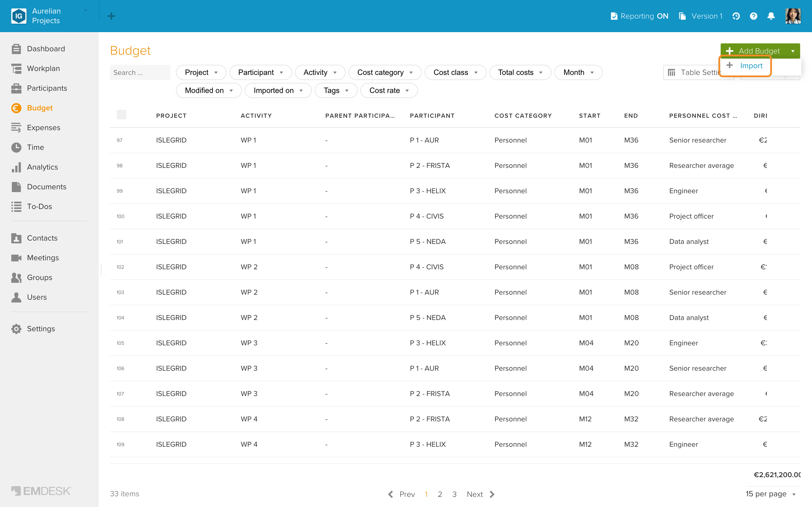This screenshot has height=507, width=812.
Task: Open the Expenses sidebar item
Action: point(44,127)
